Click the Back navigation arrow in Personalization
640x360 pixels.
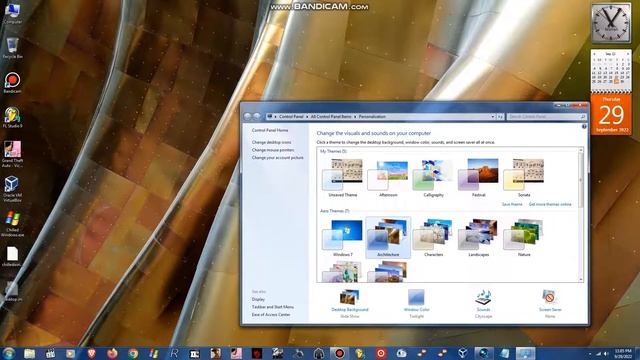[247, 116]
